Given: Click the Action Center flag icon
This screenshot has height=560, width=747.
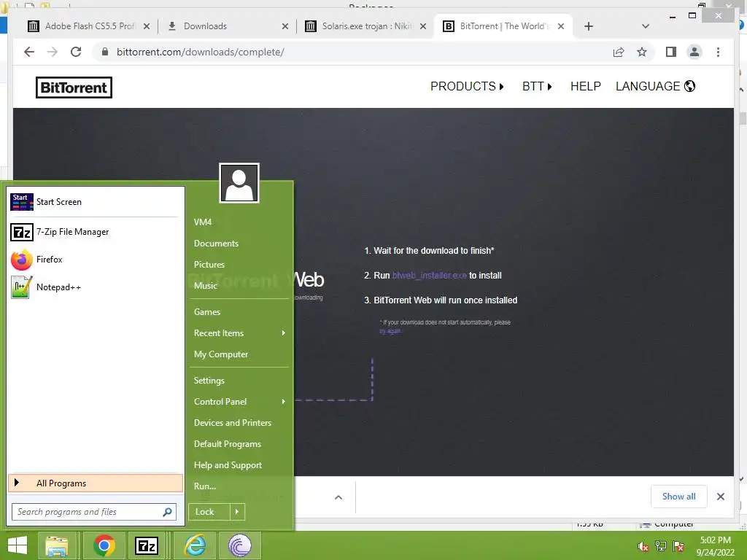Looking at the screenshot, I should pyautogui.click(x=678, y=546).
